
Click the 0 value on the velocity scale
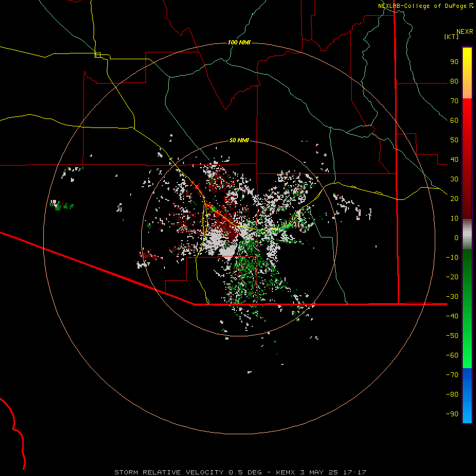click(456, 237)
